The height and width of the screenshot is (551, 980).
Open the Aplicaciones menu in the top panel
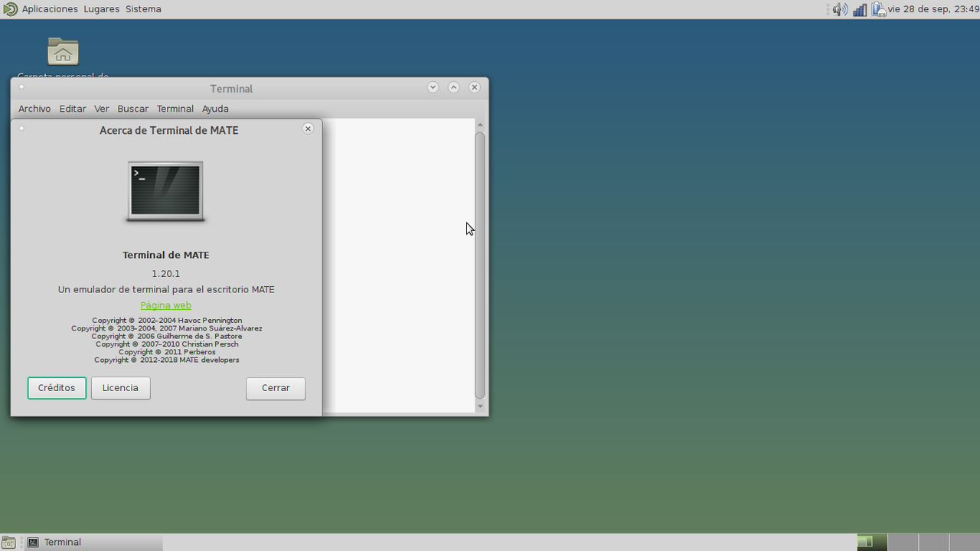[50, 9]
